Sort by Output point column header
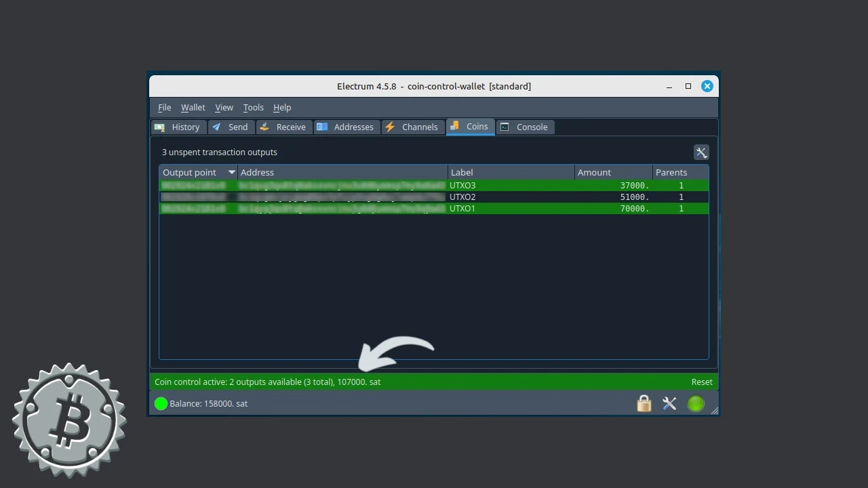The height and width of the screenshot is (488, 868). tap(198, 172)
